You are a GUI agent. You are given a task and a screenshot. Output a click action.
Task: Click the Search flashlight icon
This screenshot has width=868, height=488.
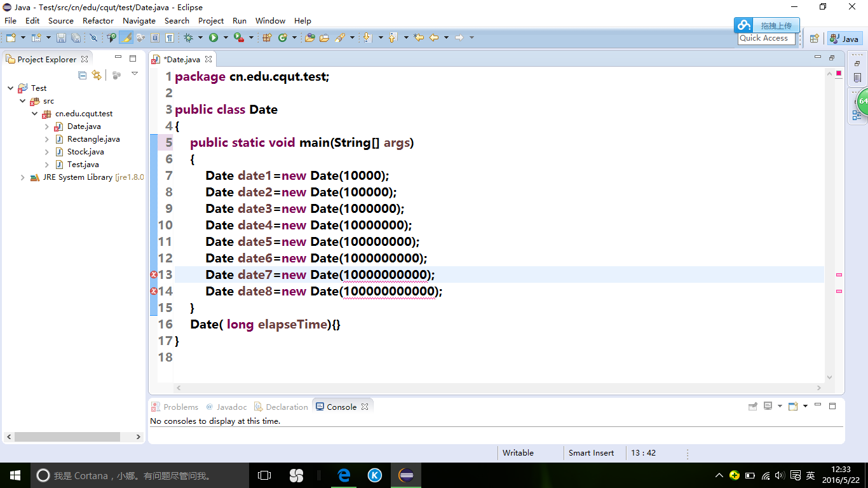coord(340,37)
